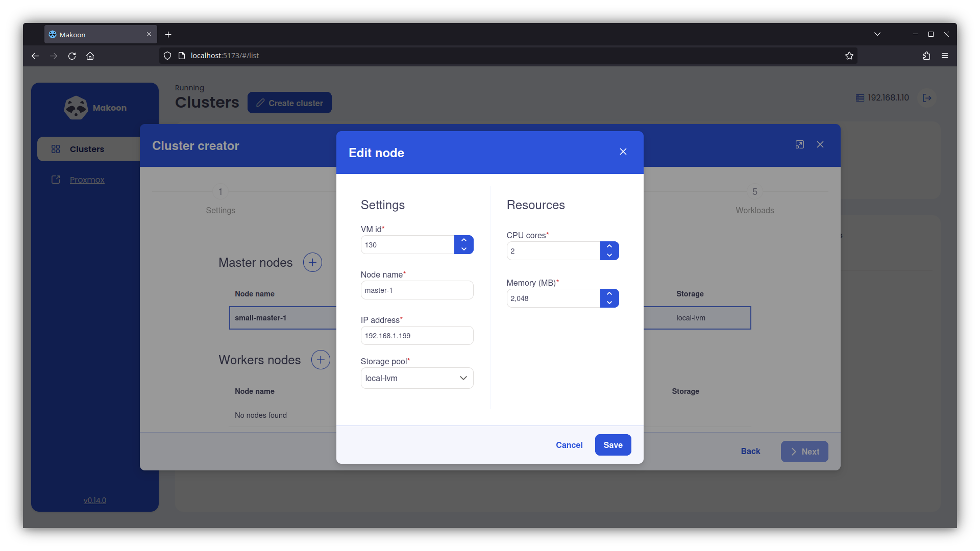Close the Edit node dialog

coord(623,152)
